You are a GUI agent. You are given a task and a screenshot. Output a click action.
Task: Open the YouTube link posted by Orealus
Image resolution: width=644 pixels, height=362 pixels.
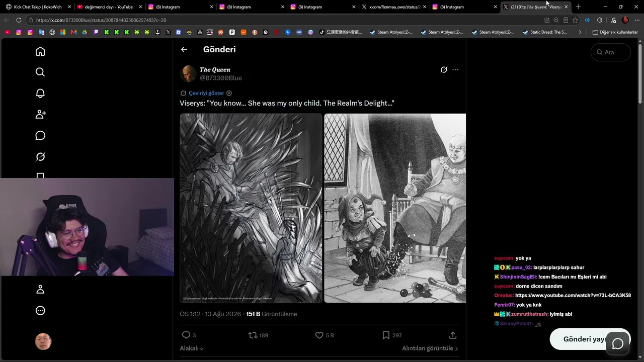point(573,296)
